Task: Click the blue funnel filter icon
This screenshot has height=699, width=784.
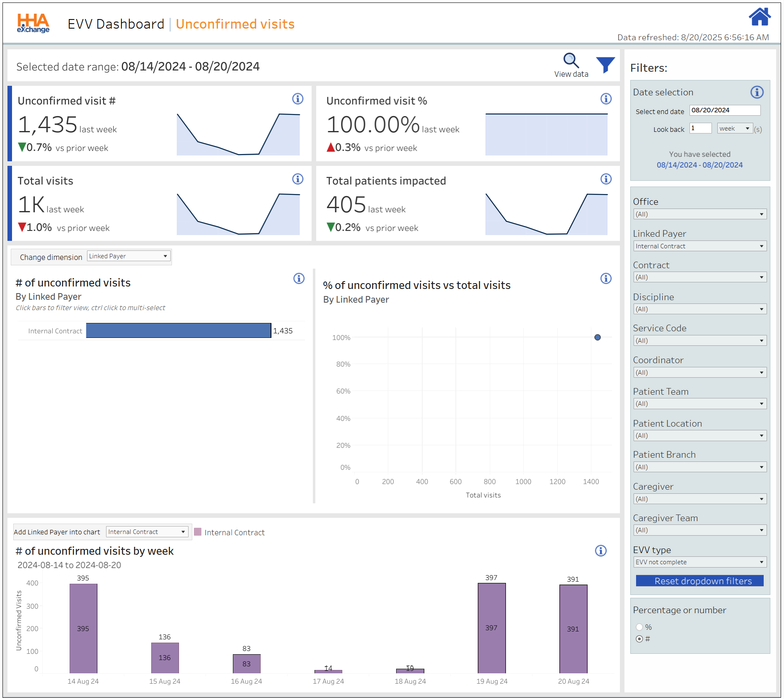Action: tap(605, 65)
